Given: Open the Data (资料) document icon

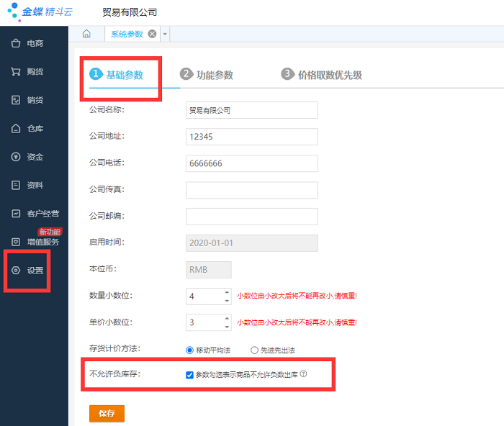Looking at the screenshot, I should 15,185.
